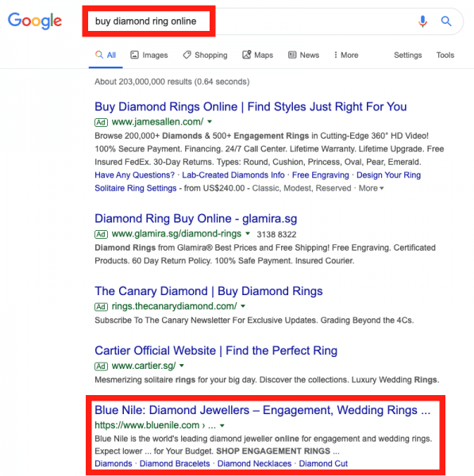Click the www.glamira.sg/diamond-rings URL text

point(176,233)
